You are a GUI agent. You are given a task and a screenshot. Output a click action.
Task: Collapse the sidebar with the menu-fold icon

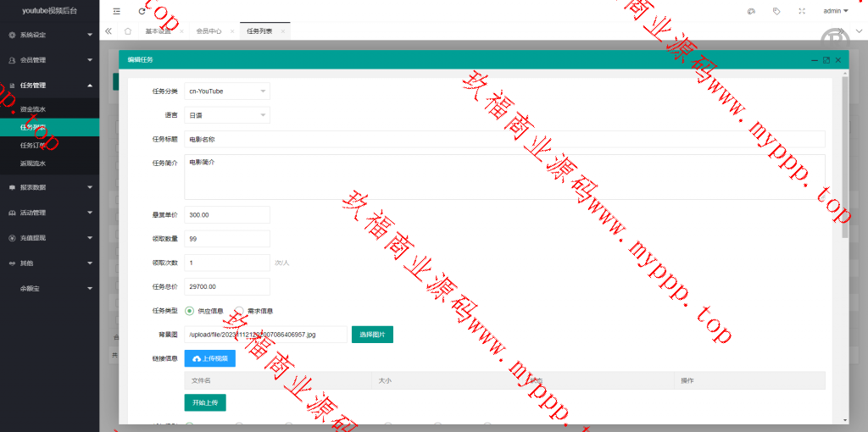(117, 11)
